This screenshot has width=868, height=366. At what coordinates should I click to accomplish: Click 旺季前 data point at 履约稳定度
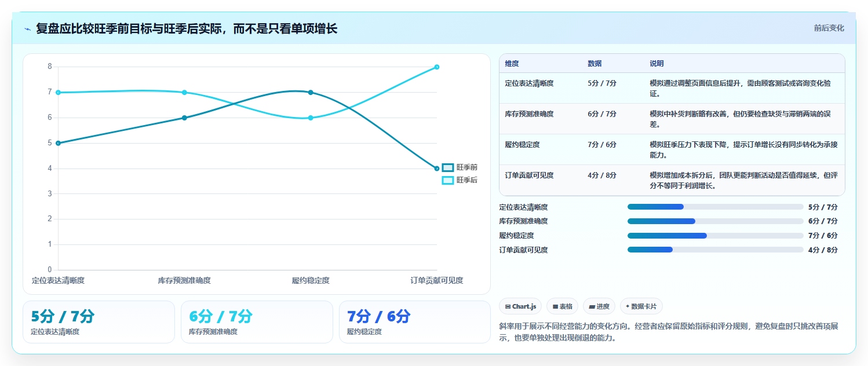point(311,92)
